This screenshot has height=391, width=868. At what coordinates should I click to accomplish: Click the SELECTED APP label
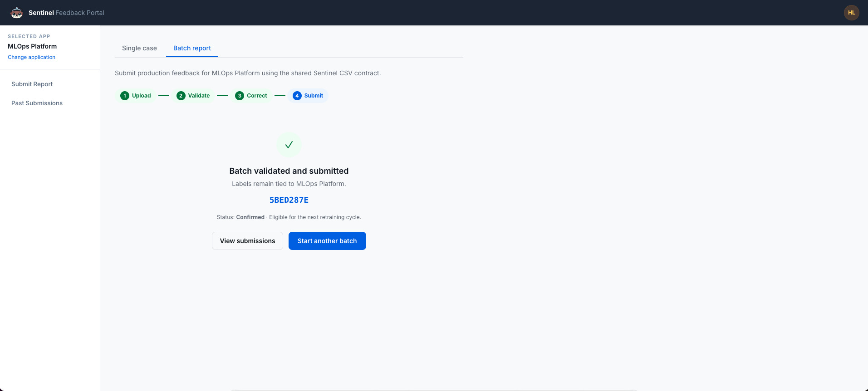pos(29,36)
